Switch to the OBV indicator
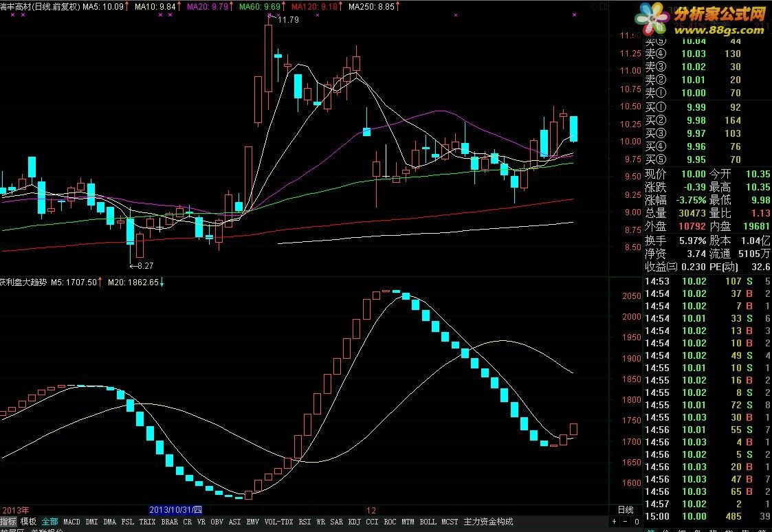Image resolution: width=772 pixels, height=532 pixels. click(x=217, y=522)
